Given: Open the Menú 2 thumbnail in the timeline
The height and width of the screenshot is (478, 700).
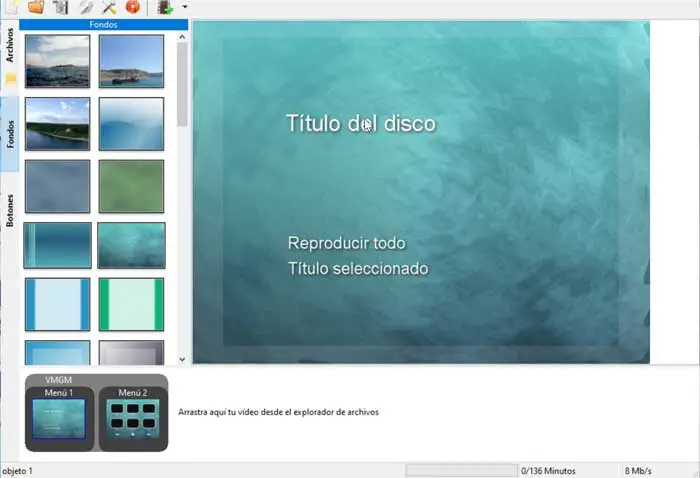Looking at the screenshot, I should click(x=133, y=418).
